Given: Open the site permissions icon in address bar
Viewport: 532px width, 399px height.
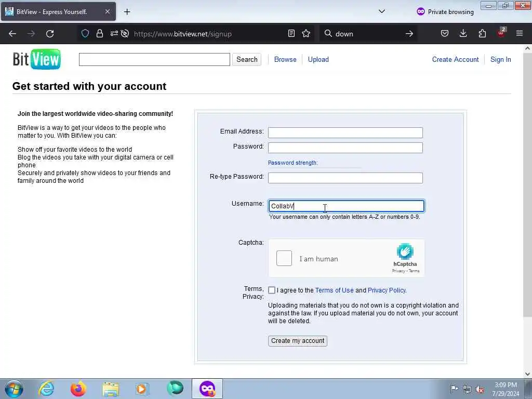Looking at the screenshot, I should 114,33.
